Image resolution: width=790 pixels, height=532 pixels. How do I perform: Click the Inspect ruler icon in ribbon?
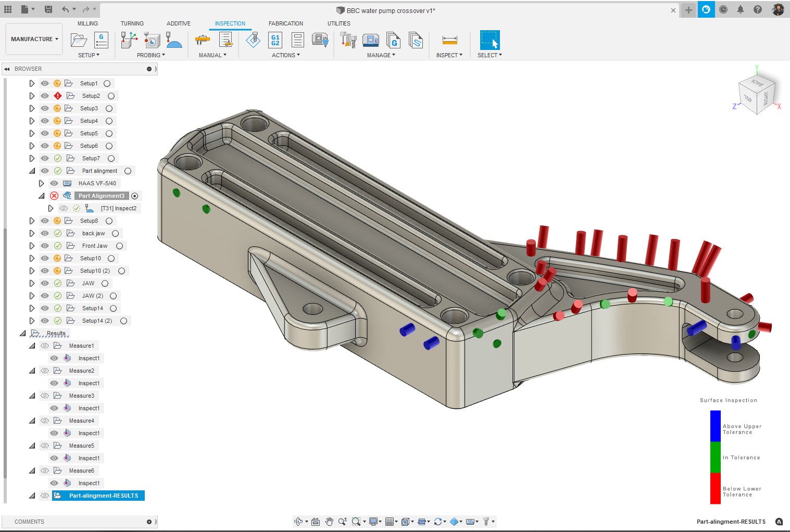click(x=449, y=40)
